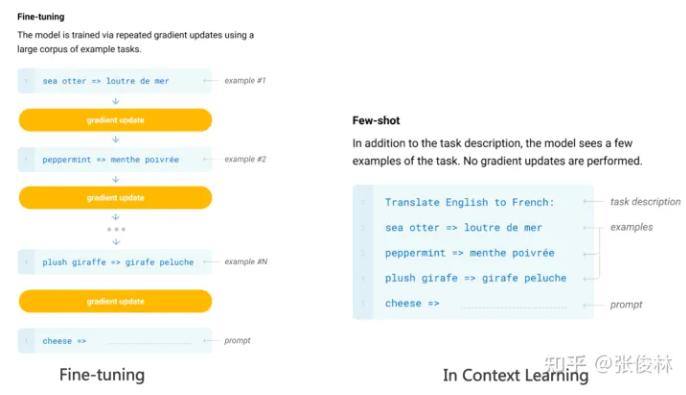
Task: Click the 'Translate English to French:' line
Action: point(469,202)
